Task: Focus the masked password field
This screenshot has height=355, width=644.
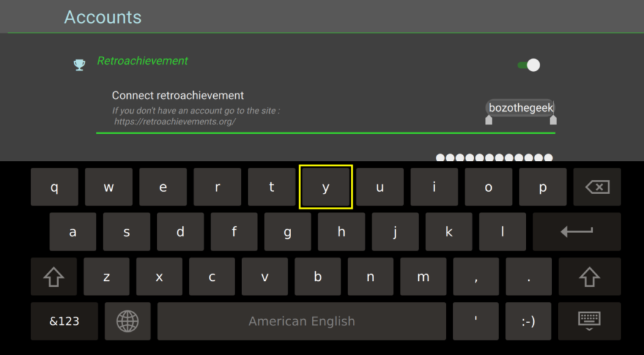Action: point(494,158)
